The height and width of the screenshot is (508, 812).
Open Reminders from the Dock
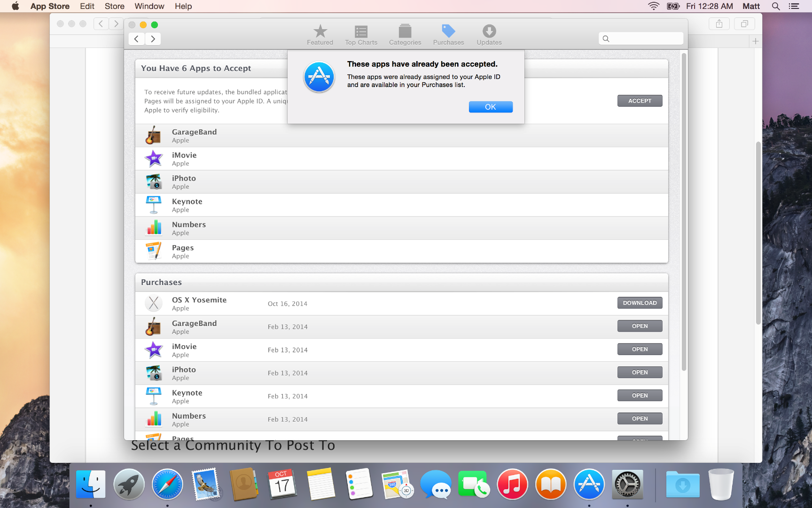click(359, 484)
